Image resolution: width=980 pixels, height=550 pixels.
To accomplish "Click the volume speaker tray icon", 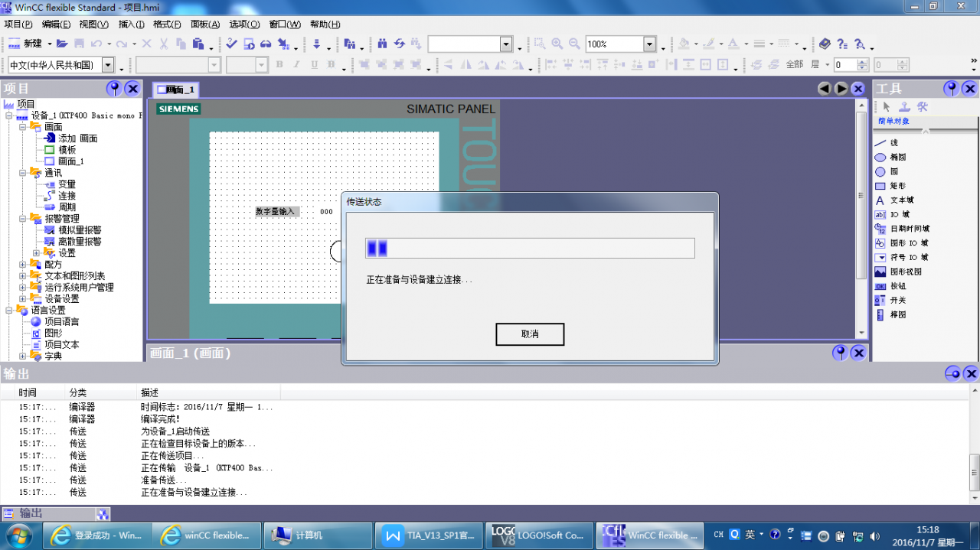I will [x=875, y=535].
